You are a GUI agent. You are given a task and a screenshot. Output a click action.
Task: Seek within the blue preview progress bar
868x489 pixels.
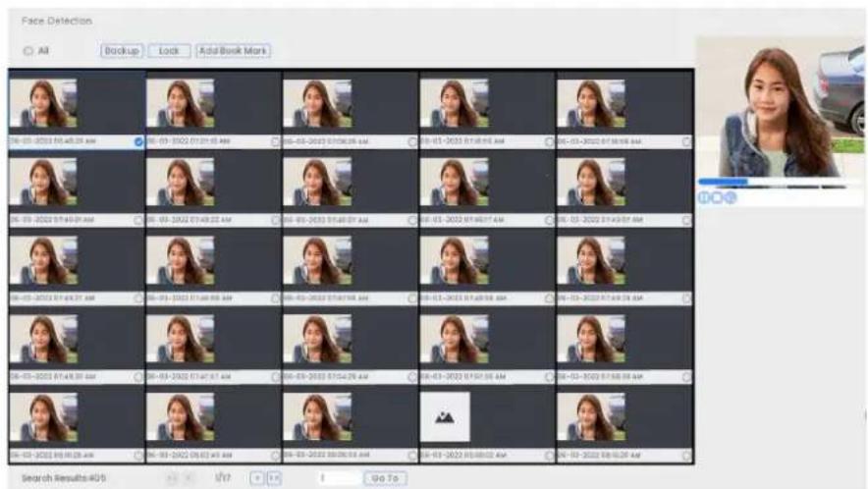tap(723, 182)
